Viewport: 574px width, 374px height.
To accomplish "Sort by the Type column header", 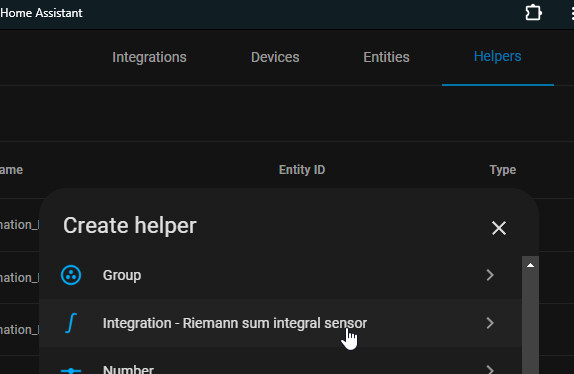I will (x=503, y=170).
